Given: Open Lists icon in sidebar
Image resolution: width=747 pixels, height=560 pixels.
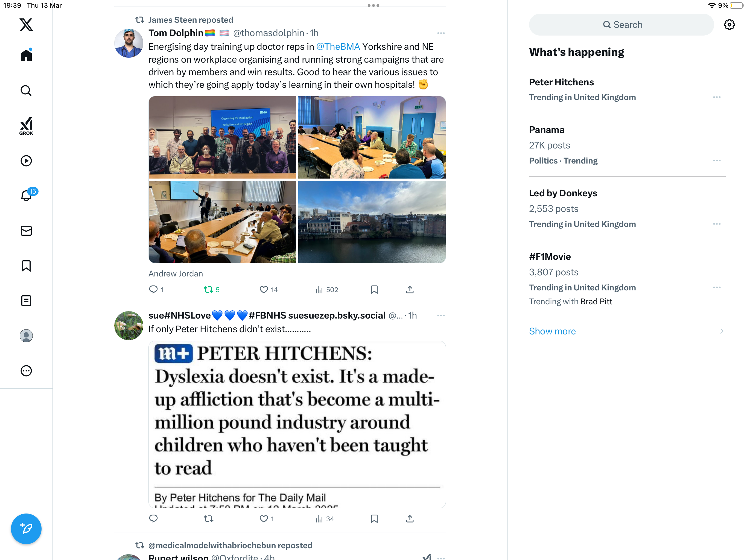Looking at the screenshot, I should pyautogui.click(x=26, y=301).
